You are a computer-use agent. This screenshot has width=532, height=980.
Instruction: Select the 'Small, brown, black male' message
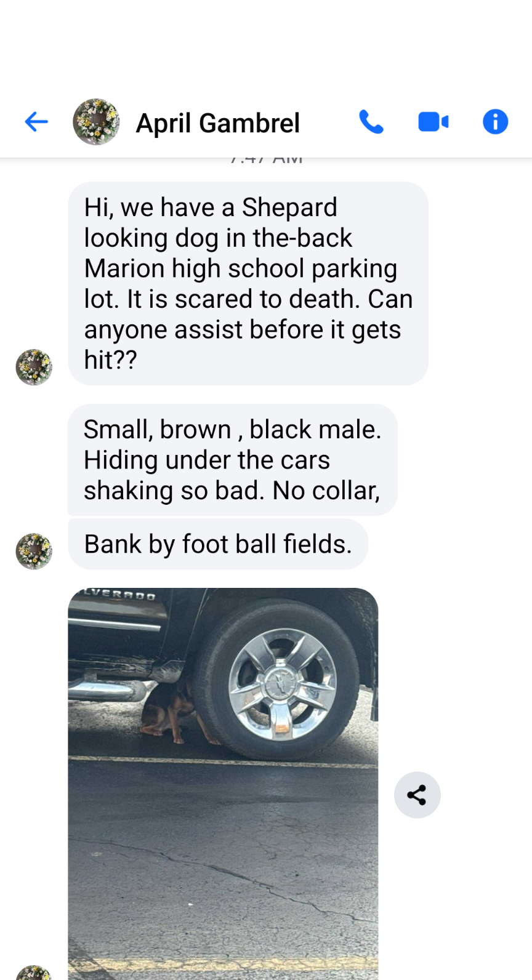pyautogui.click(x=232, y=460)
